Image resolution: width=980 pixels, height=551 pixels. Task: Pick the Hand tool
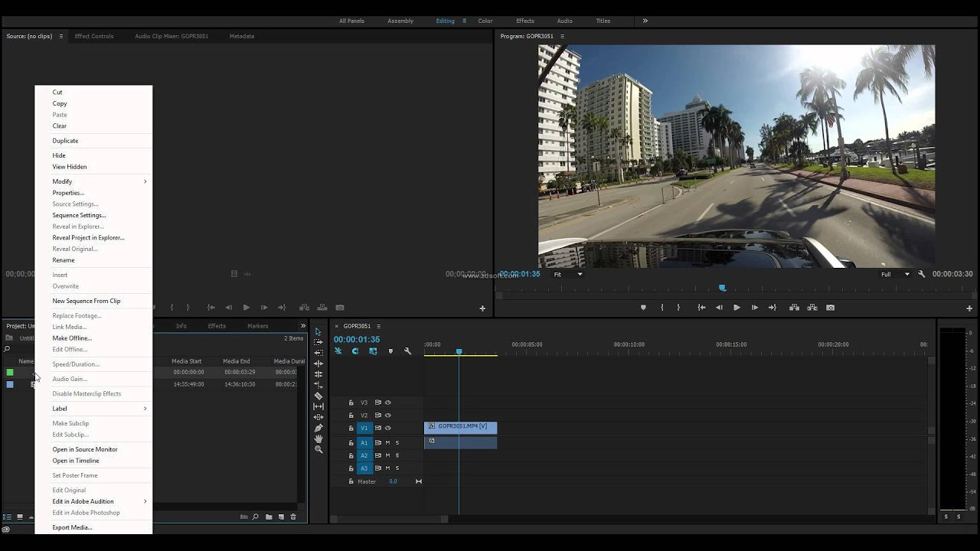pos(318,439)
